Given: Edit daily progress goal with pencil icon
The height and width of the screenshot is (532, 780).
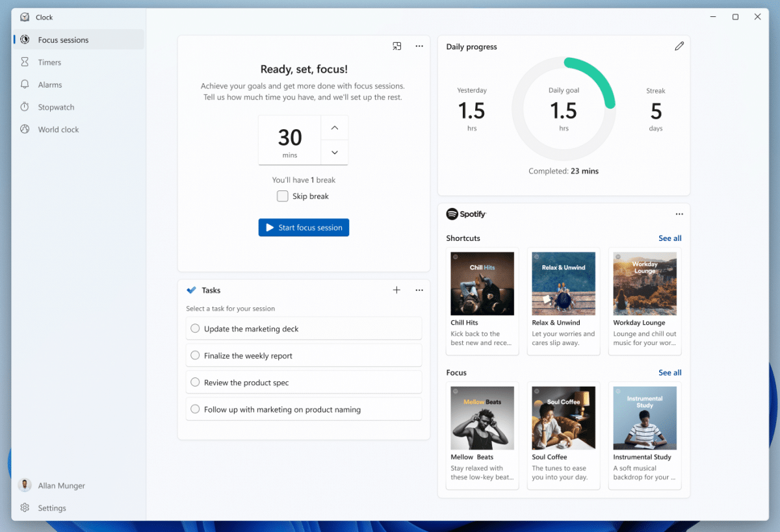Looking at the screenshot, I should point(679,46).
